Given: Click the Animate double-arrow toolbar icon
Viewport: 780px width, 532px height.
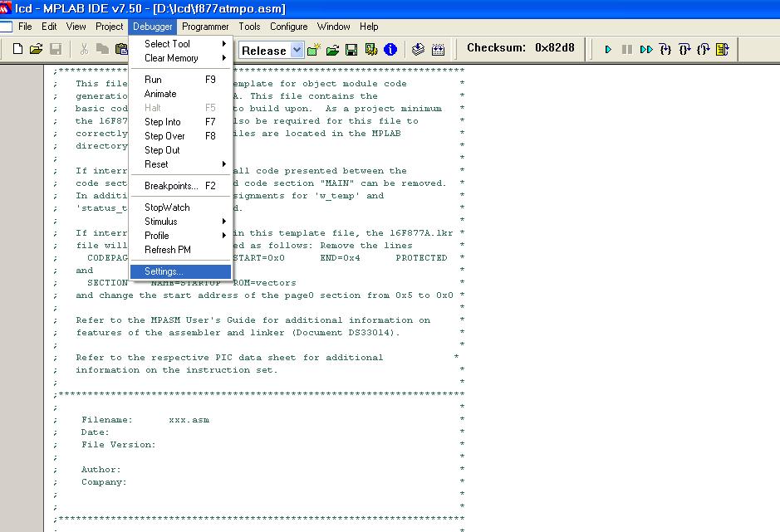Looking at the screenshot, I should [646, 49].
